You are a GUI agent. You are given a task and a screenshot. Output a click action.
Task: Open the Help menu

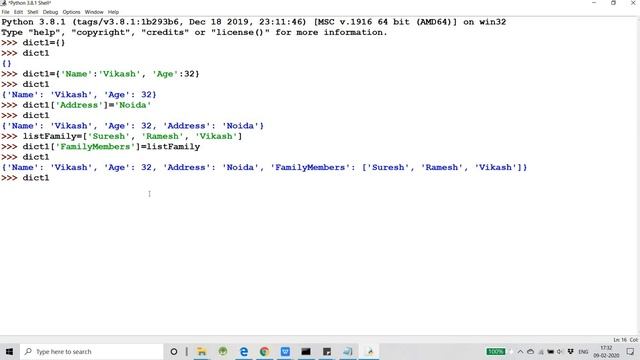click(113, 12)
